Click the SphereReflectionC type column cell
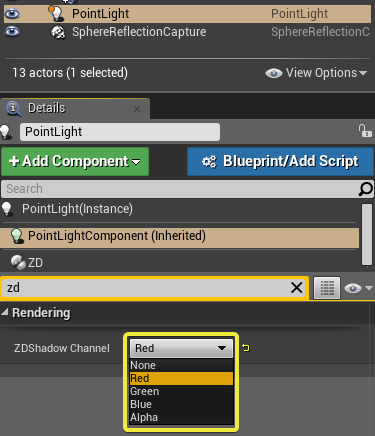This screenshot has width=375, height=436. tap(320, 32)
